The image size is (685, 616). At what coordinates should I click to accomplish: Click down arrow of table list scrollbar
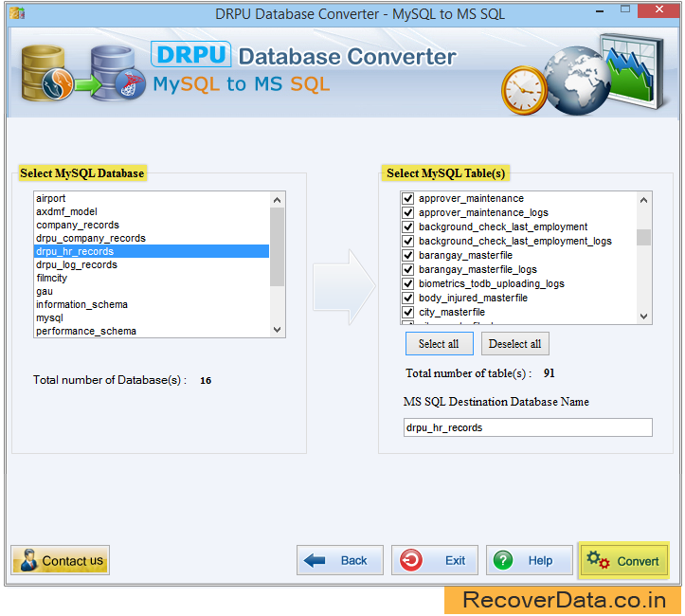click(x=643, y=317)
